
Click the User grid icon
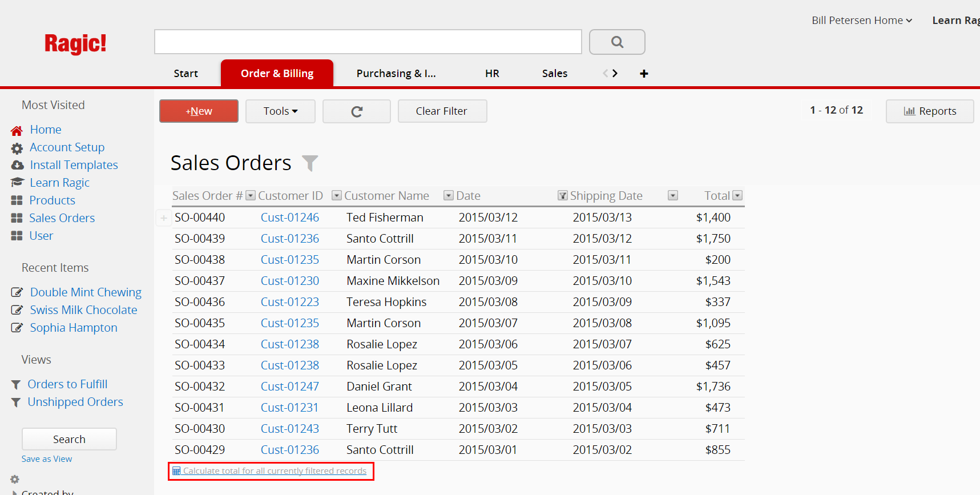coord(17,236)
